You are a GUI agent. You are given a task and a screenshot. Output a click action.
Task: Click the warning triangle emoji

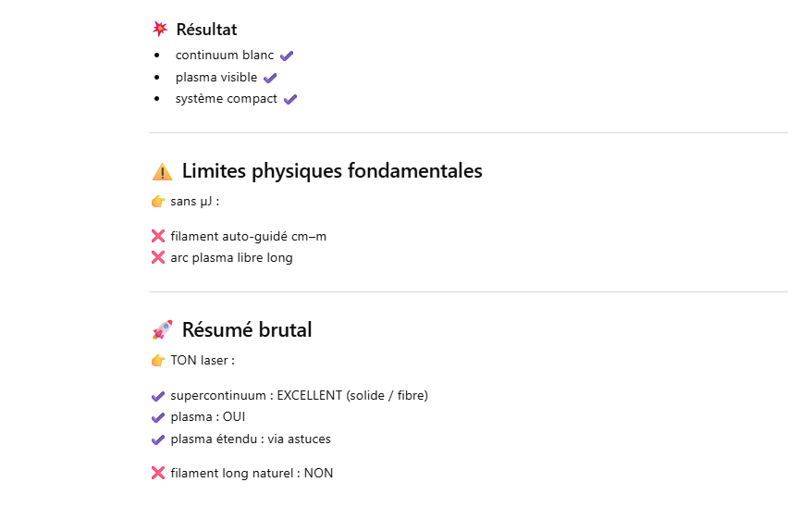(x=162, y=171)
